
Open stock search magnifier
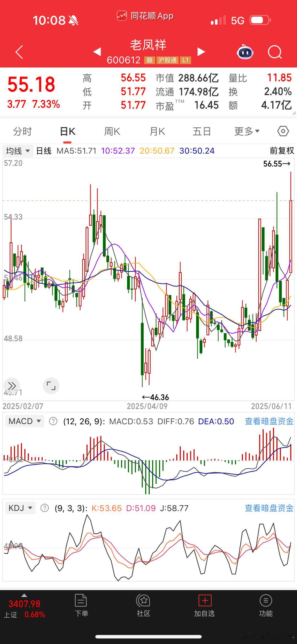coord(275,52)
